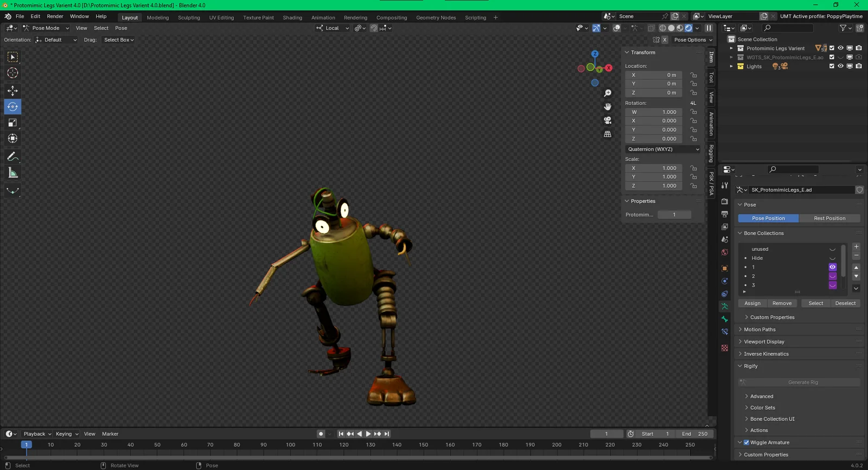This screenshot has width=868, height=470.
Task: Toggle camera view with camera icon
Action: [608, 120]
